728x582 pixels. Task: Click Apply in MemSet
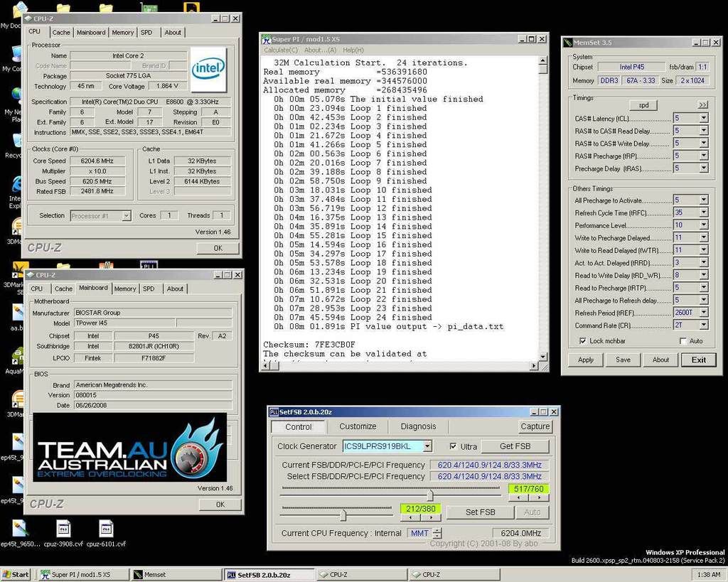(586, 360)
